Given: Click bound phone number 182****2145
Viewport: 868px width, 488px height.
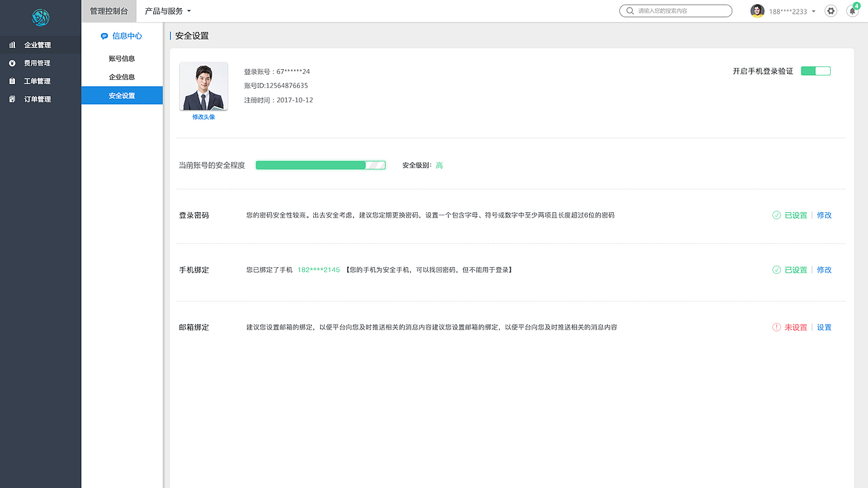Looking at the screenshot, I should [x=319, y=270].
